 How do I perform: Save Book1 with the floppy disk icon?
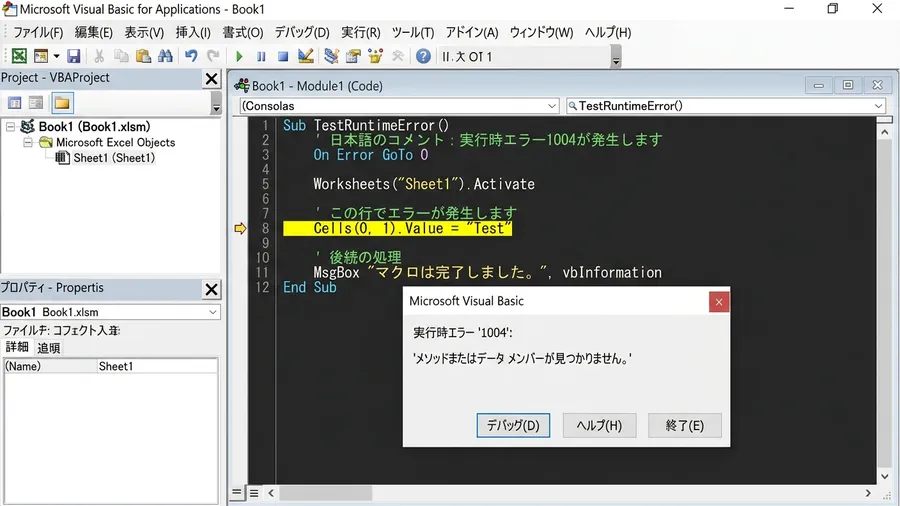[x=73, y=56]
